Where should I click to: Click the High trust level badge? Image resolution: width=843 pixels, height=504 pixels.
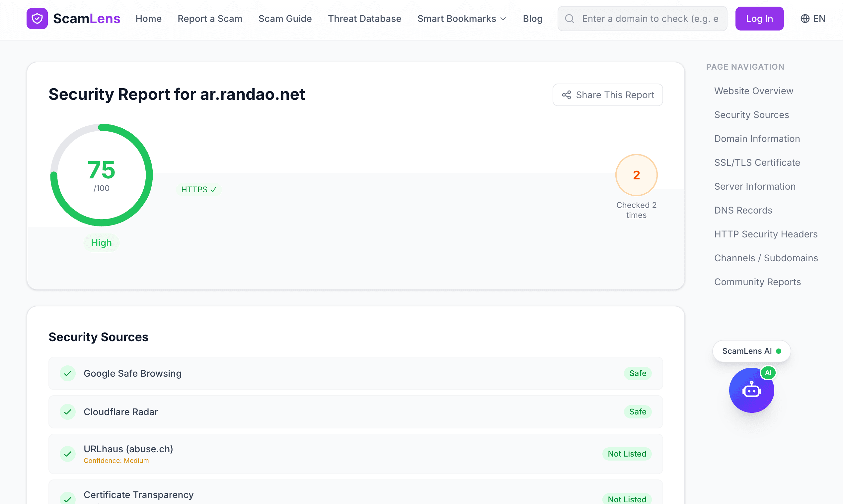[101, 242]
